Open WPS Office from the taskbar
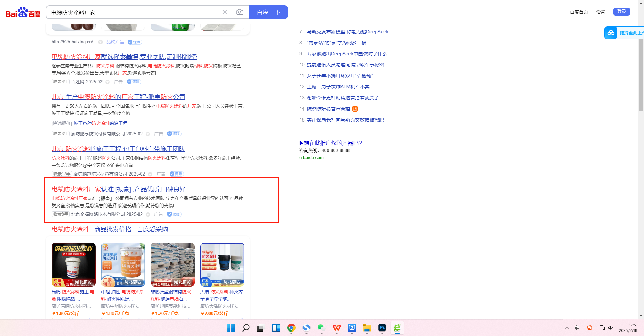 pyautogui.click(x=336, y=328)
